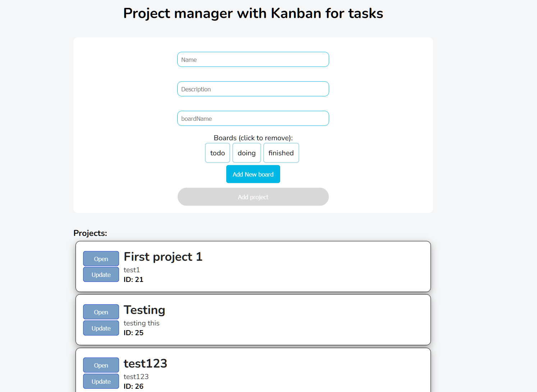
Task: Focus the Description text field
Action: click(x=253, y=89)
